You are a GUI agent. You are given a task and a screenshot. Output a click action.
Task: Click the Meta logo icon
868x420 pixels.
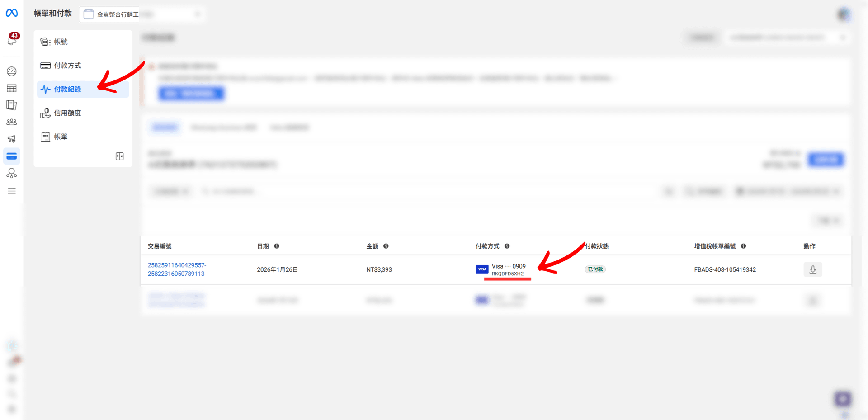coord(12,13)
